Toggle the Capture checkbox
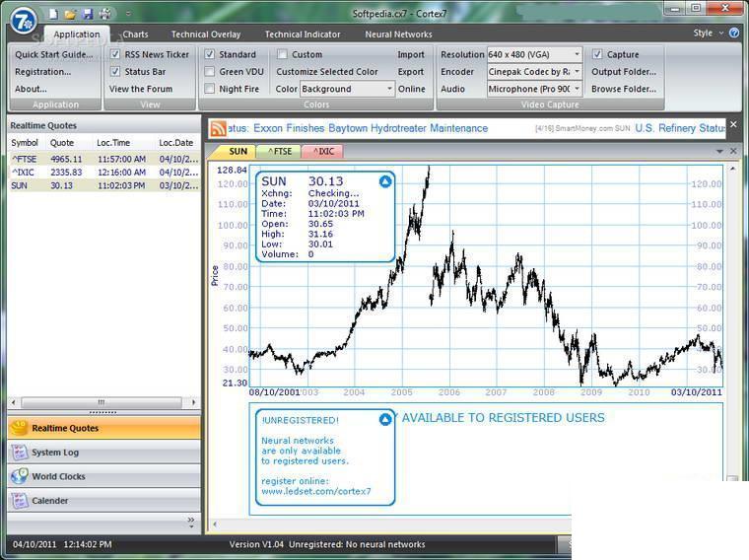The width and height of the screenshot is (749, 560). click(597, 54)
